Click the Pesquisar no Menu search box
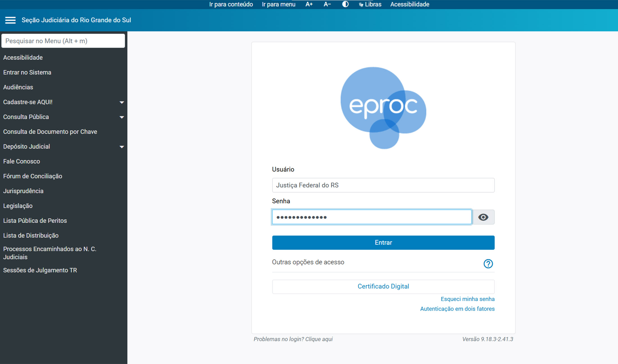This screenshot has height=364, width=618. tap(63, 41)
